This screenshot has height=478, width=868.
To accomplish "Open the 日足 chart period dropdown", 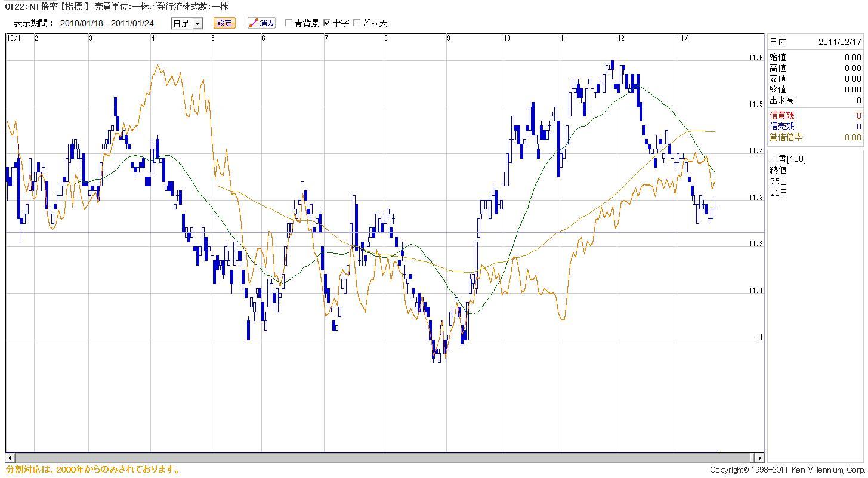I will [187, 24].
